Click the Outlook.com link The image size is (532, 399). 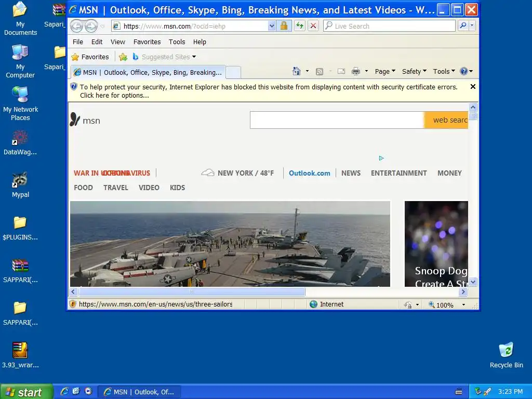310,173
